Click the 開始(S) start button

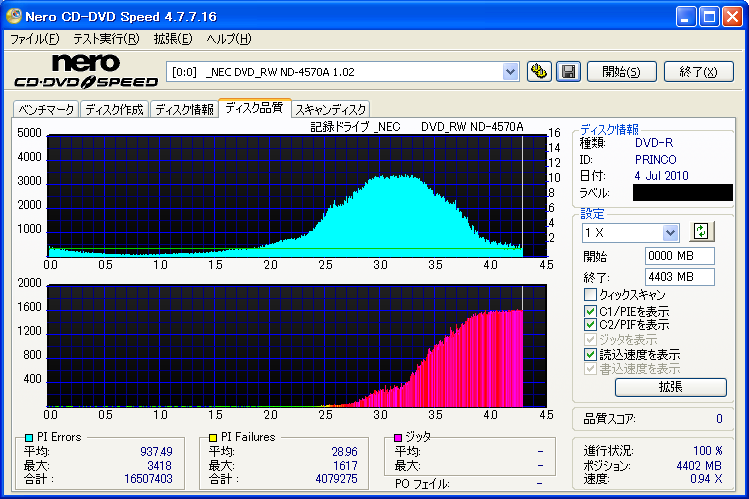tap(621, 72)
